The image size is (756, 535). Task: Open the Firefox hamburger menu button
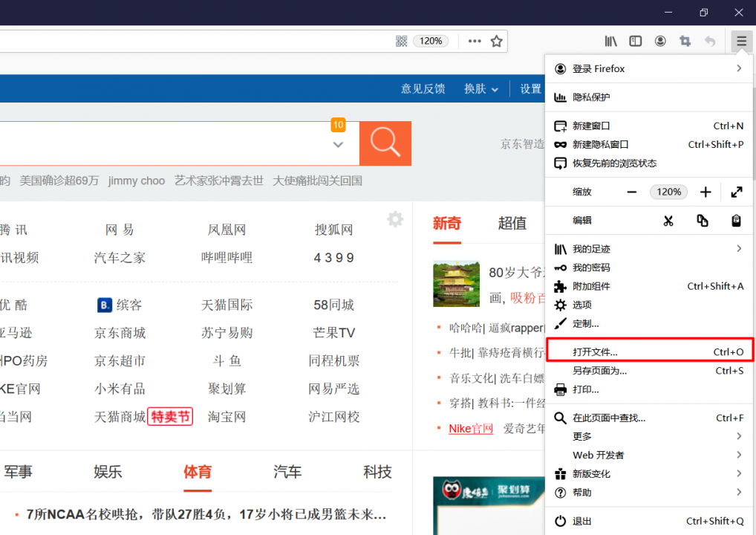(741, 42)
